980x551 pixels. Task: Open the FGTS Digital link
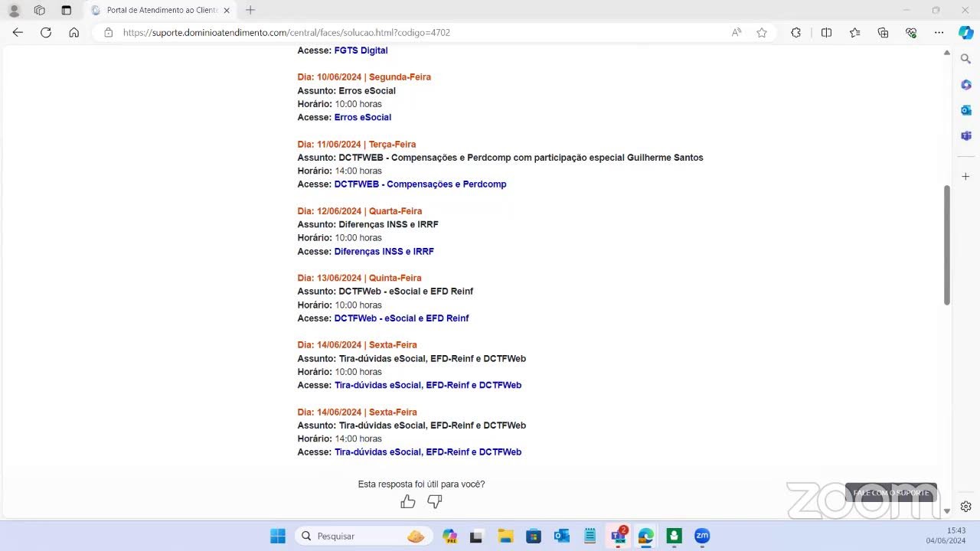361,51
